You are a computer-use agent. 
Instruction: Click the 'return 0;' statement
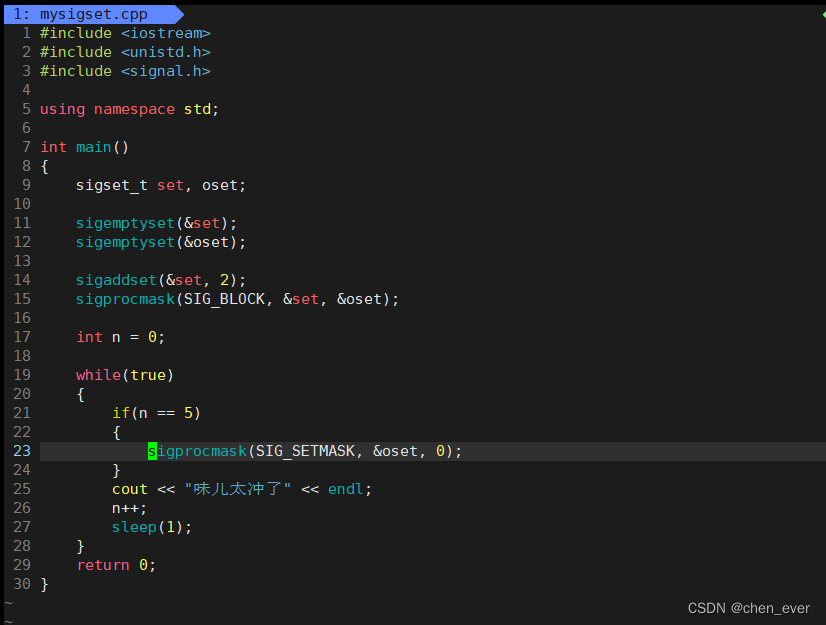point(116,565)
